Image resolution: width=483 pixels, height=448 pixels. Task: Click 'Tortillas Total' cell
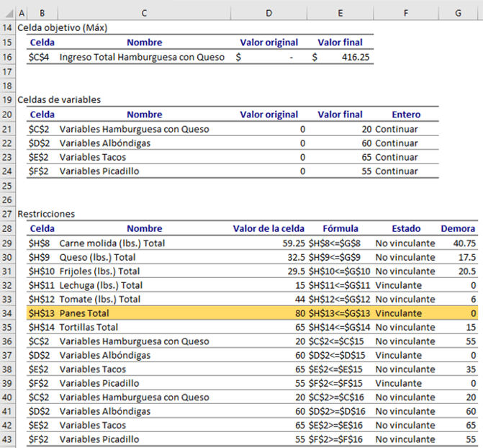click(89, 327)
